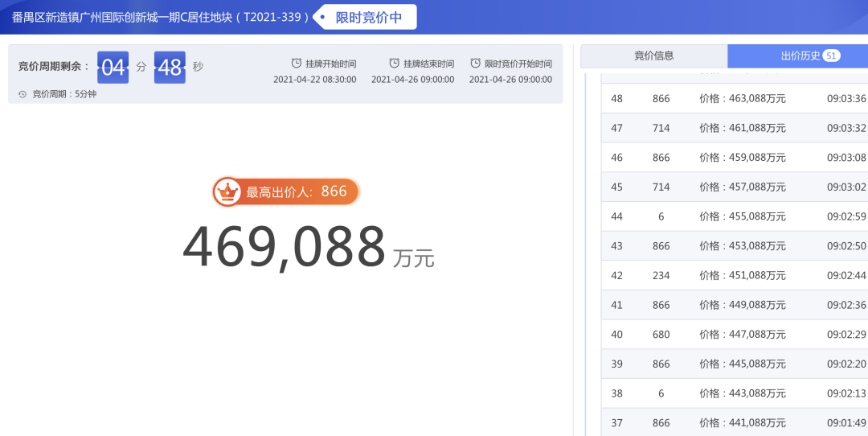This screenshot has height=436, width=868.
Task: Click the 竞价周期:5分钟 text
Action: coord(64,94)
